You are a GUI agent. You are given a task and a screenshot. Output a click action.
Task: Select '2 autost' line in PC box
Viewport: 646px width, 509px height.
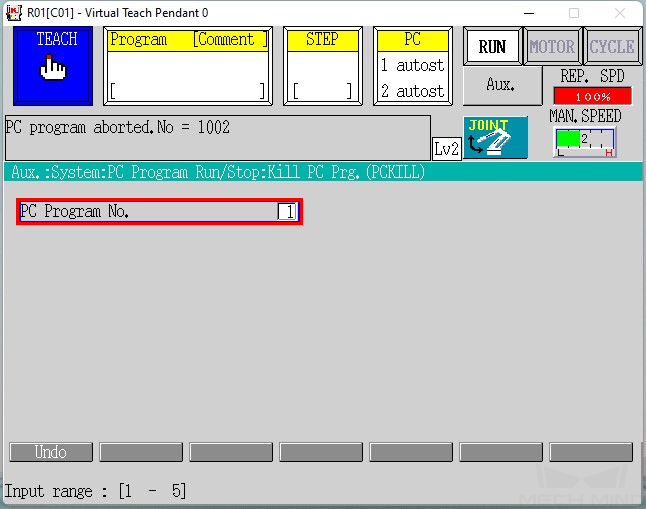pos(413,91)
